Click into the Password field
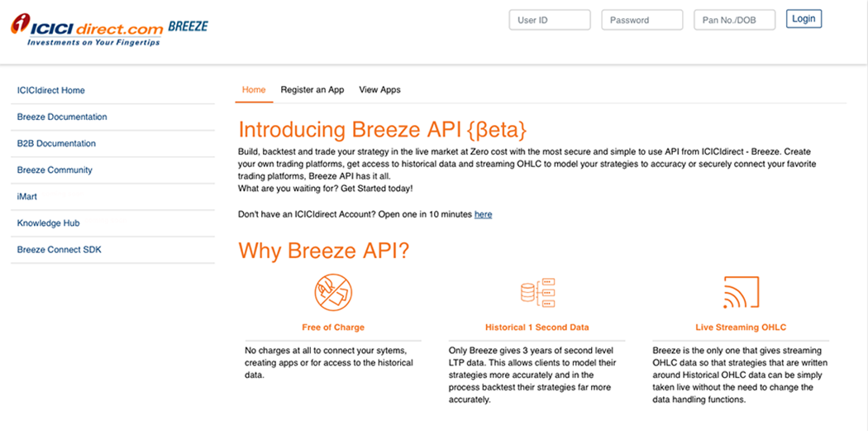Image resolution: width=868 pixels, height=431 pixels. (641, 20)
